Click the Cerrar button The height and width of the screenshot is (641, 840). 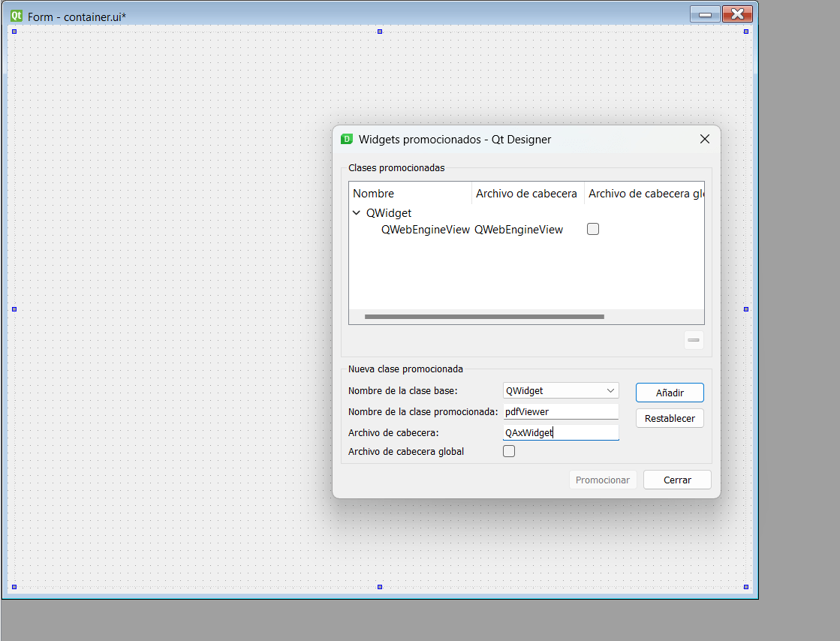[x=677, y=480]
